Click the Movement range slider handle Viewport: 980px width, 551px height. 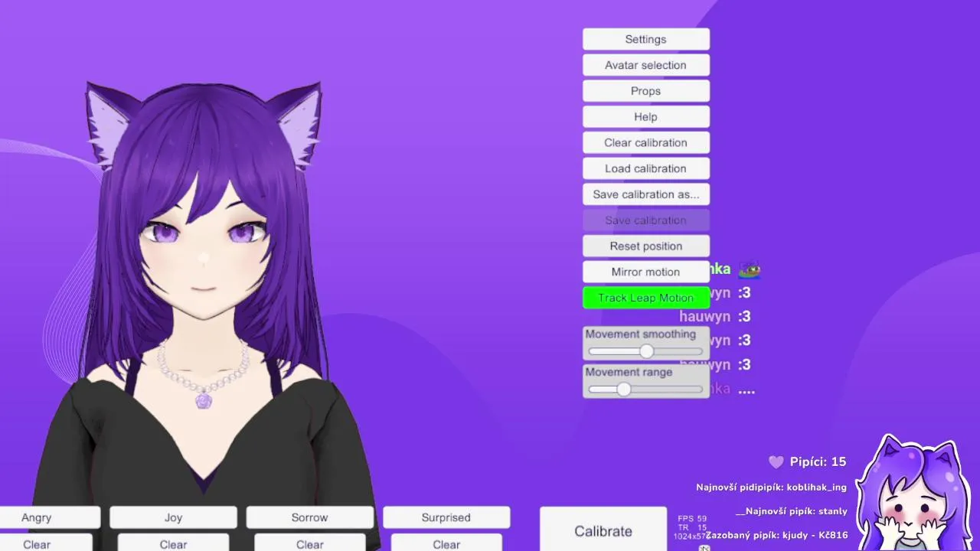pos(623,389)
